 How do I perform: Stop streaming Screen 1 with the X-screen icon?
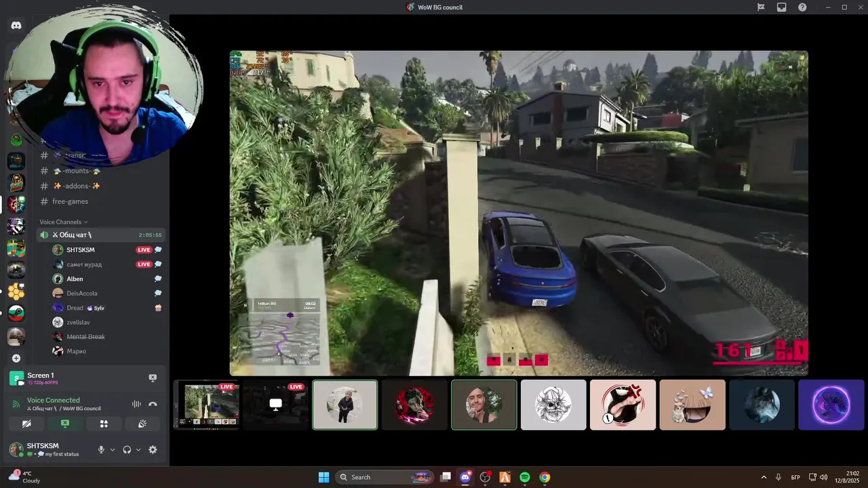pos(153,378)
